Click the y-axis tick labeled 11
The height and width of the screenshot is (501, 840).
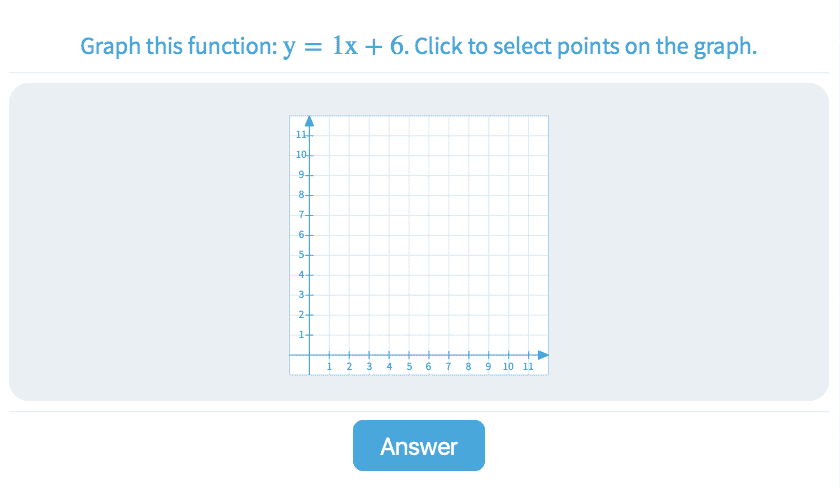tap(309, 135)
